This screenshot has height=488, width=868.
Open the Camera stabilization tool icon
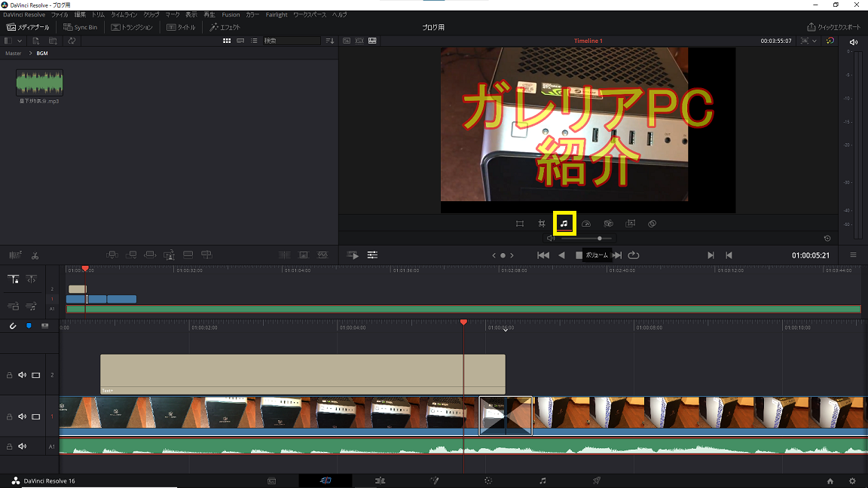(608, 224)
